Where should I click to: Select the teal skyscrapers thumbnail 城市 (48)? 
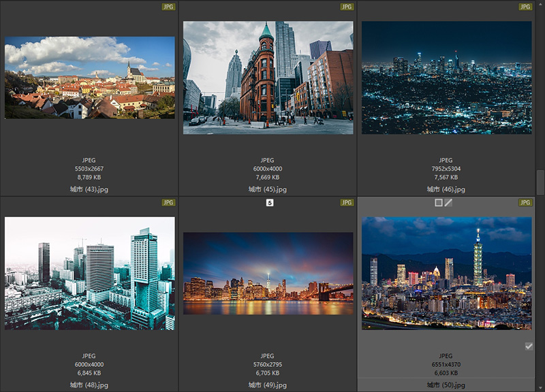tap(89, 274)
